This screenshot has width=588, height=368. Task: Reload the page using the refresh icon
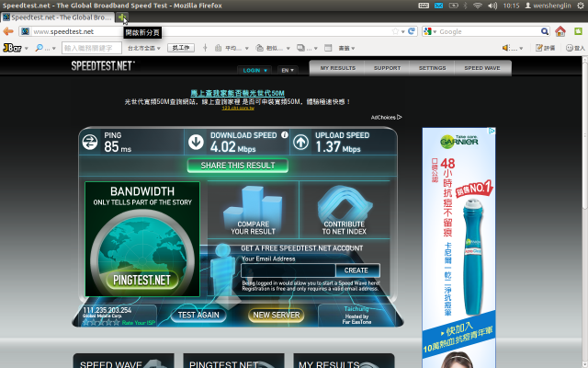coord(412,31)
